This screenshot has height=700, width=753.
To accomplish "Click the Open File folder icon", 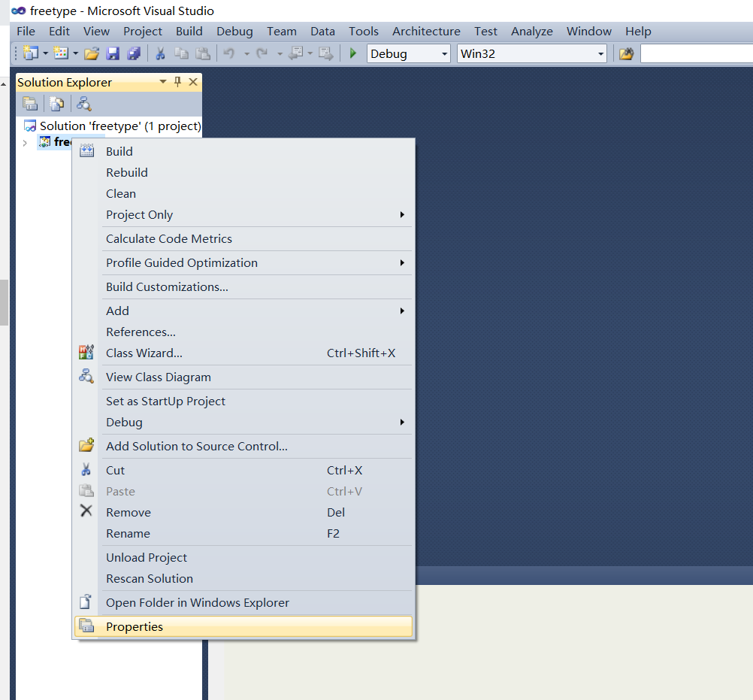I will (x=92, y=53).
